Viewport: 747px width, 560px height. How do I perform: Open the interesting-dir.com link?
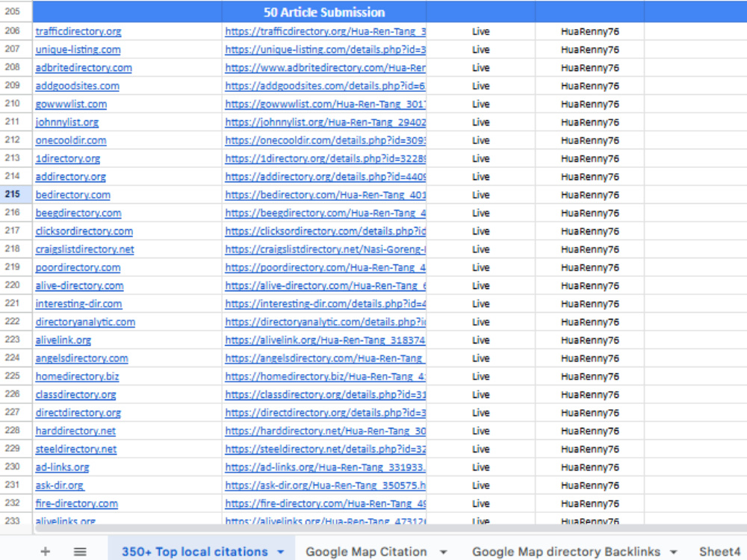click(78, 303)
